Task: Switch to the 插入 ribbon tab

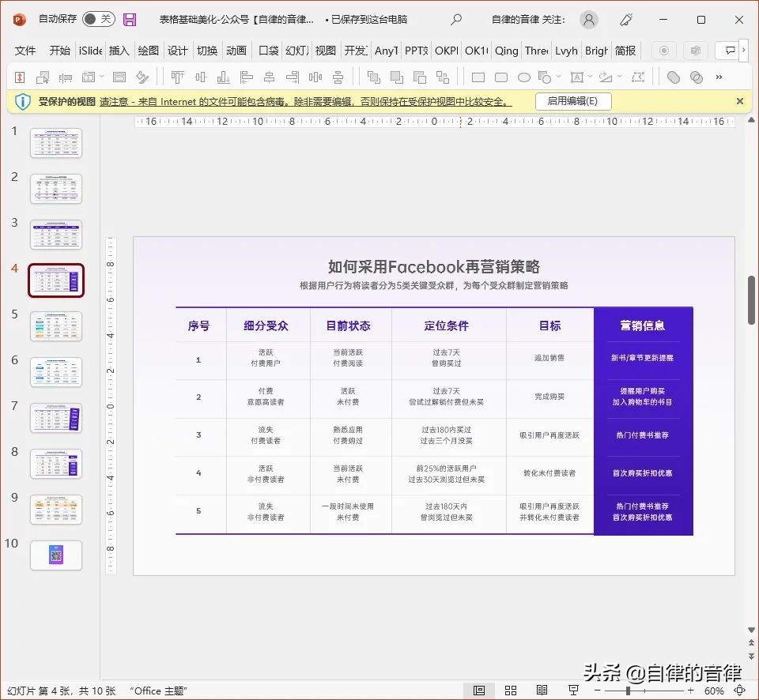Action: 119,50
